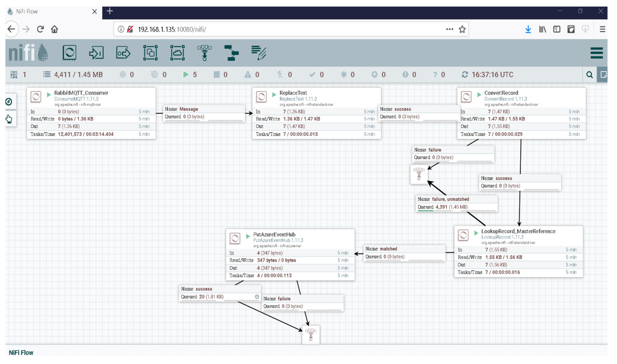Select the PutAzureEventHub processor title
617x364 pixels.
pyautogui.click(x=274, y=234)
